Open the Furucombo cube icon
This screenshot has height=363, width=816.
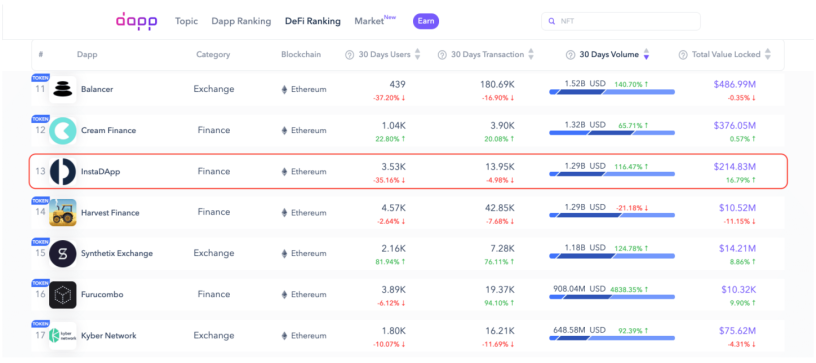coord(63,294)
